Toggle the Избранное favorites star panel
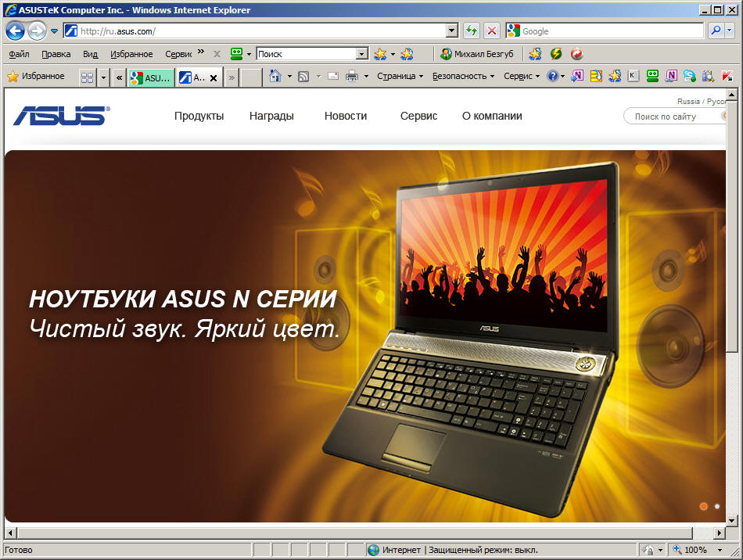This screenshot has height=560, width=743. point(36,77)
